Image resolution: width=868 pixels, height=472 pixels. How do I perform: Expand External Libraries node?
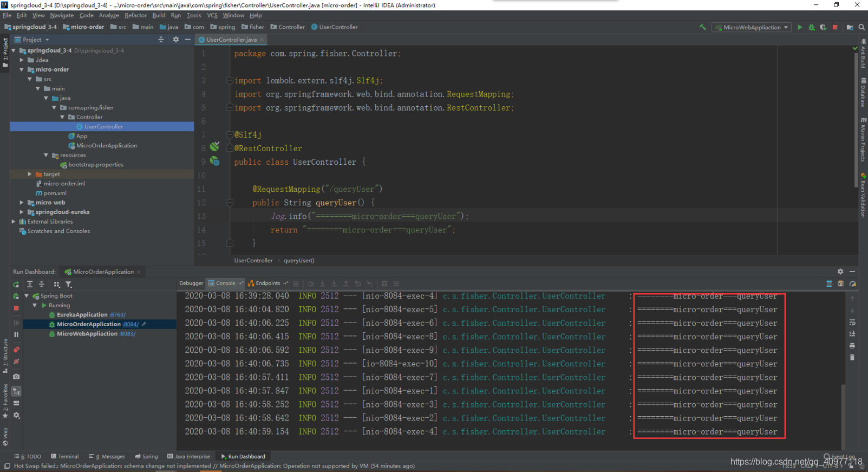point(14,222)
